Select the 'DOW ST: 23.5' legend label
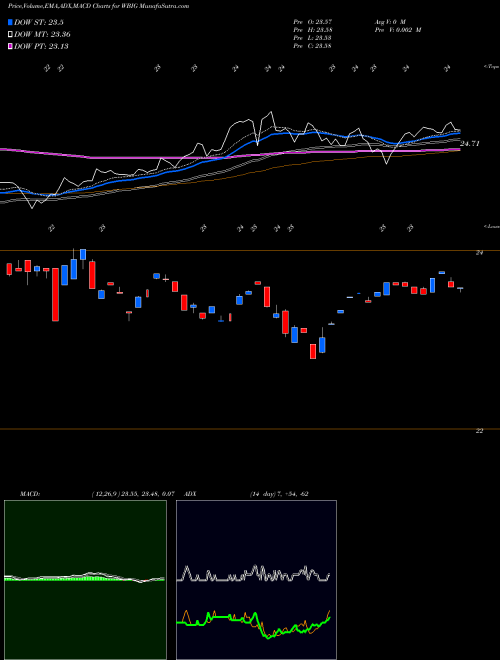 pos(39,23)
